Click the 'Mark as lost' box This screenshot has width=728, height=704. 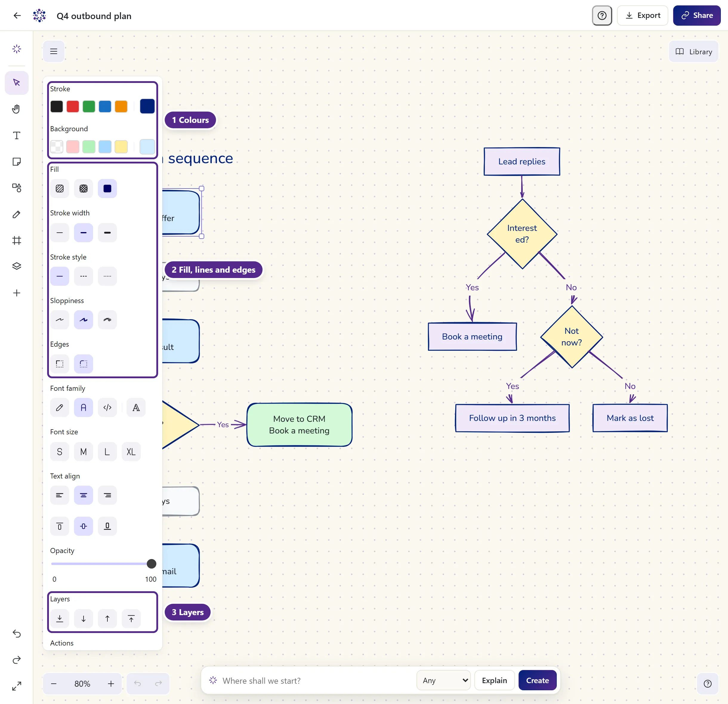point(630,418)
